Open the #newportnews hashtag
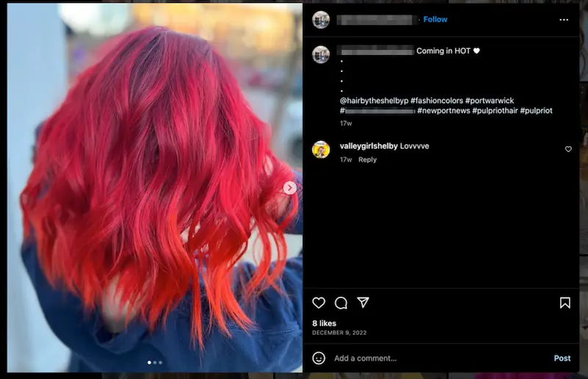Viewport: 588px width, 379px height. (x=444, y=111)
